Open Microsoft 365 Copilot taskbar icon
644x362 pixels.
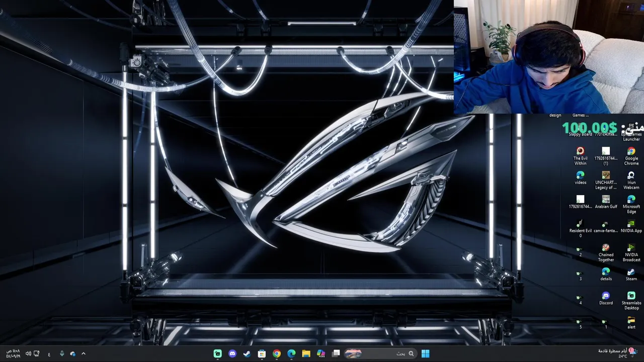[x=320, y=353]
